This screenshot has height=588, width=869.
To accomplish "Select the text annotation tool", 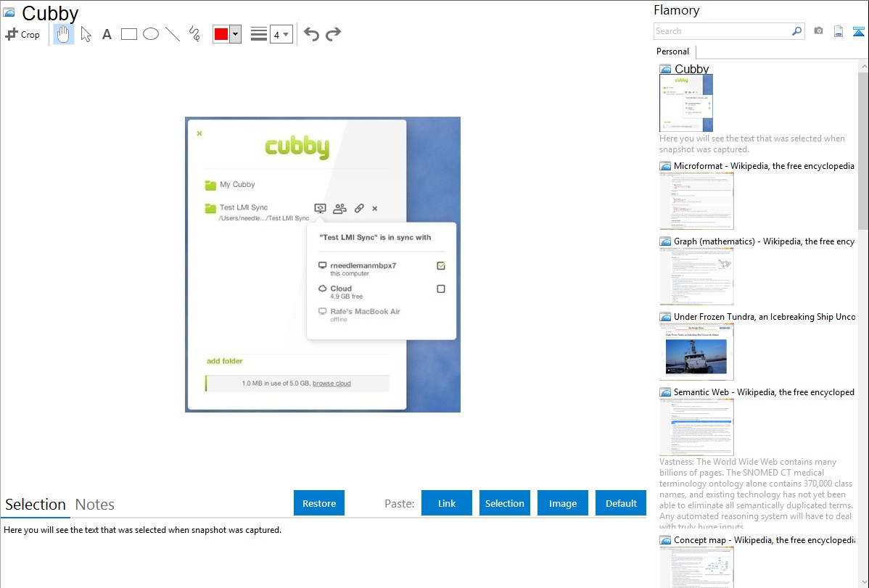I will [107, 34].
